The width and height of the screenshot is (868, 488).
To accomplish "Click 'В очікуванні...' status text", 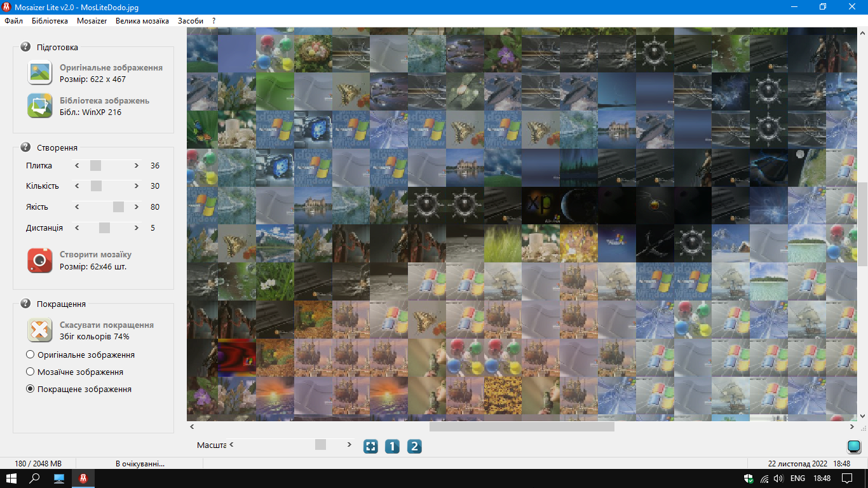I will pos(140,464).
